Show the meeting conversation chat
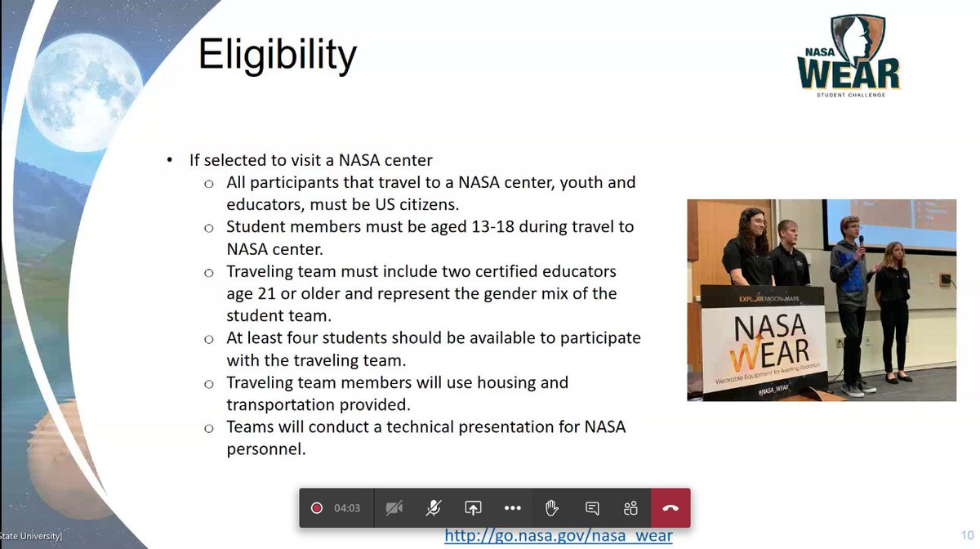 click(592, 508)
